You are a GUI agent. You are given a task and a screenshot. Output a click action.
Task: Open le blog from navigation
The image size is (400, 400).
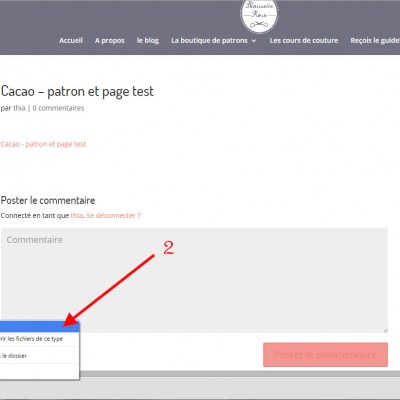pyautogui.click(x=148, y=40)
